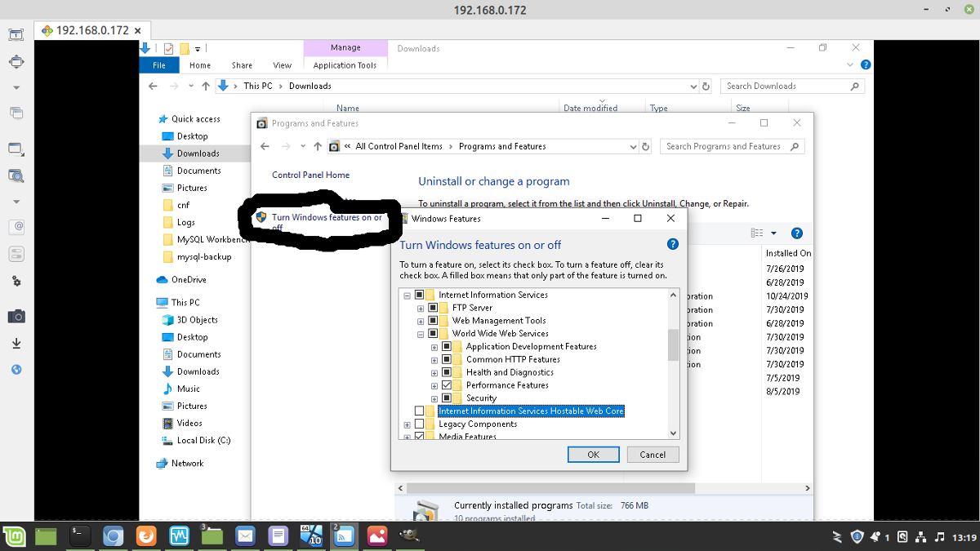The height and width of the screenshot is (551, 980).
Task: Expand Health and Diagnostics node
Action: click(434, 373)
